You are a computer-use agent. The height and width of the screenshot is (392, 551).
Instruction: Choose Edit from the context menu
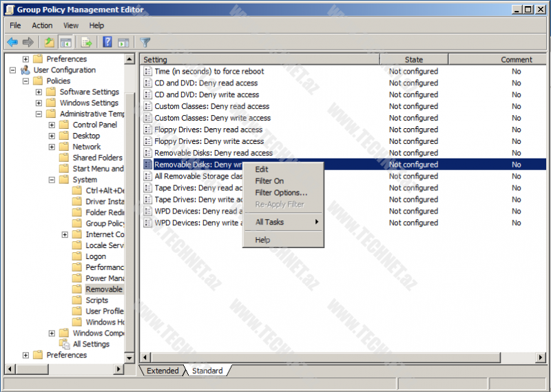pyautogui.click(x=262, y=169)
